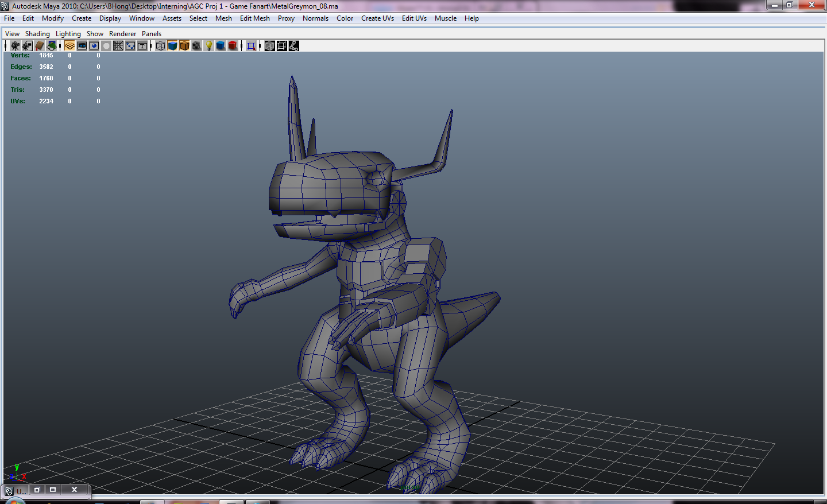This screenshot has height=504, width=827.
Task: Open the Proxy menu
Action: [x=286, y=18]
